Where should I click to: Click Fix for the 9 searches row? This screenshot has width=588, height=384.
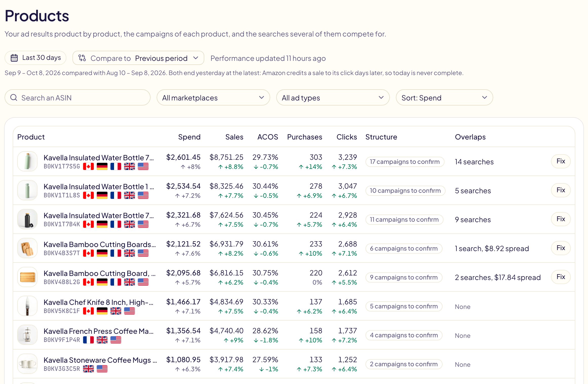[561, 219]
